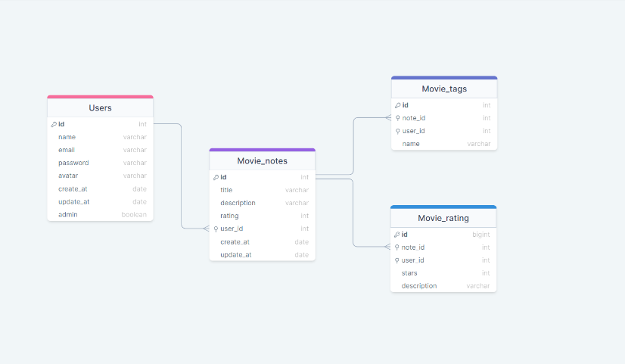
Task: Click the foreign key icon for Movie_rating user_id
Action: coord(397,260)
